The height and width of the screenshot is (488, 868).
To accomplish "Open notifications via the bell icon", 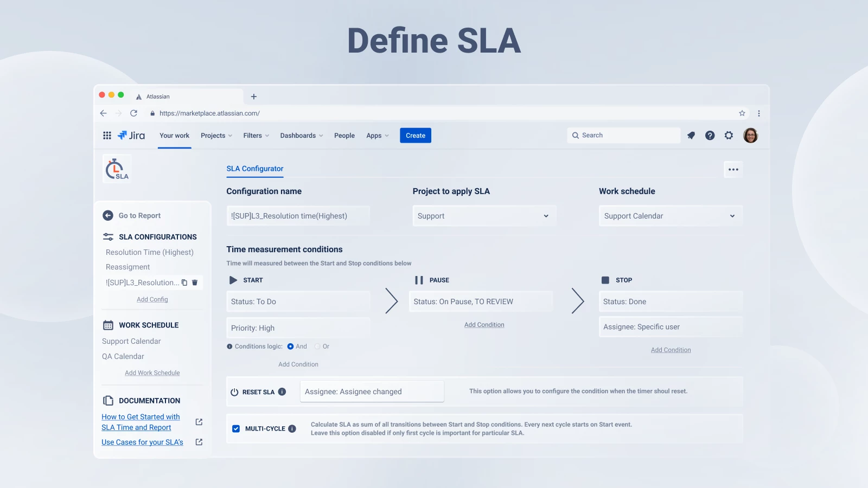I will (691, 136).
